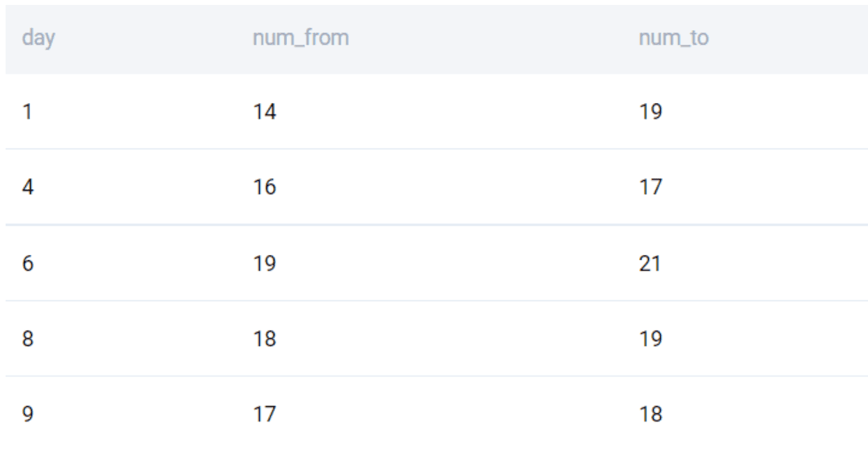
Task: Click empty space right of num_to header
Action: [791, 39]
